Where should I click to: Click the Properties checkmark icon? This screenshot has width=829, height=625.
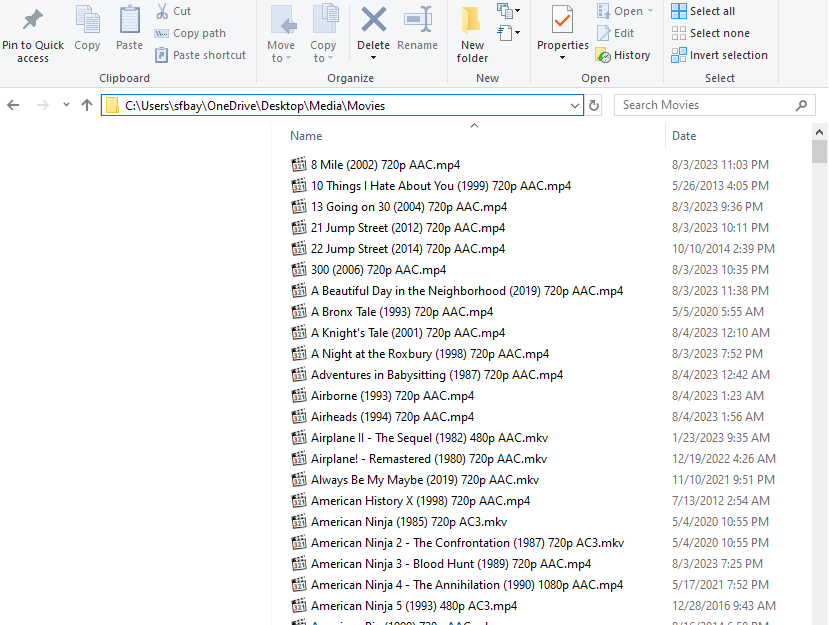pyautogui.click(x=562, y=20)
